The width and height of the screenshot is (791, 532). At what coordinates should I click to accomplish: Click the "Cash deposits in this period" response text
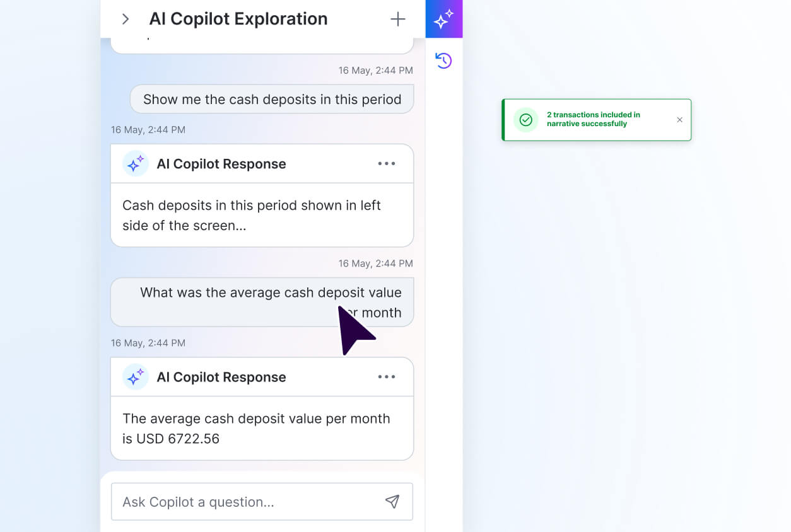point(251,215)
